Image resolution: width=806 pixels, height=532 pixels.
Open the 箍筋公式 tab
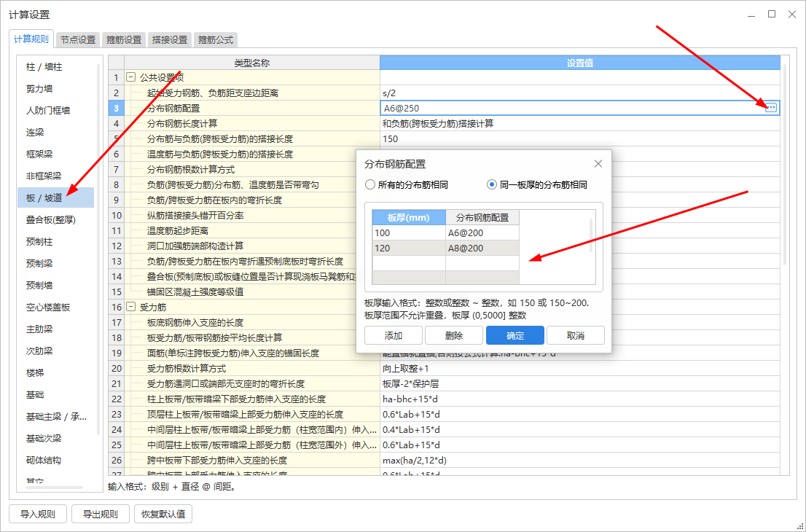point(216,39)
